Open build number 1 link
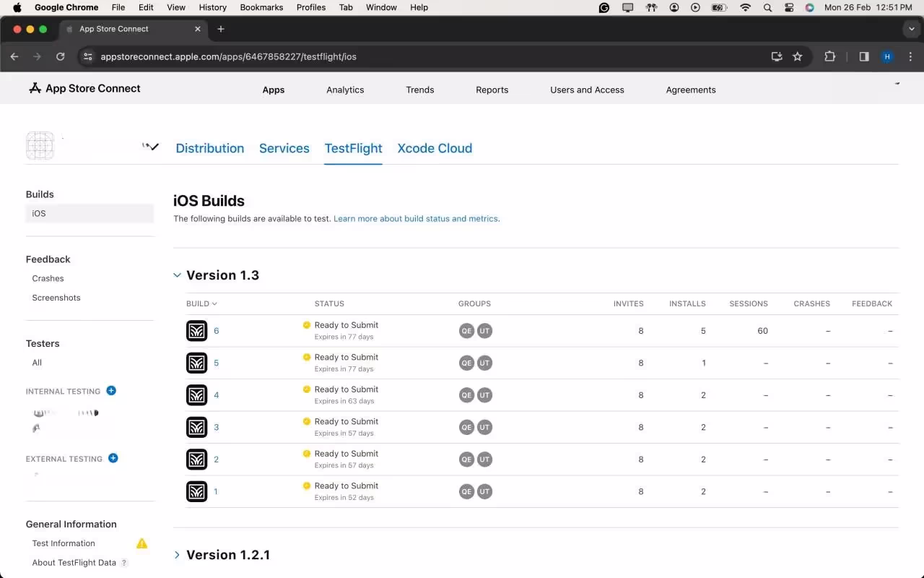The image size is (924, 578). click(x=216, y=491)
